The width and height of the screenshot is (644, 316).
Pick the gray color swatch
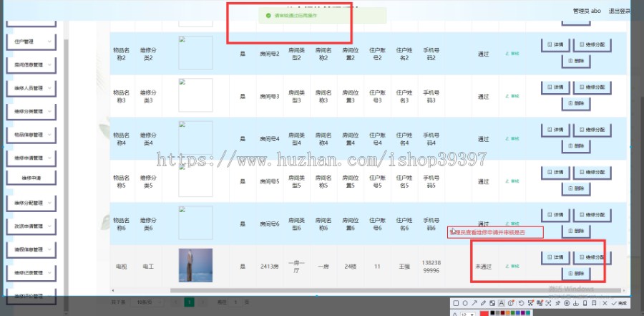click(x=498, y=312)
